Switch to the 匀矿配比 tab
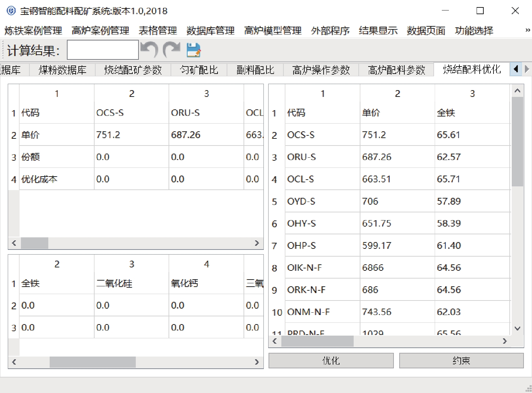 coord(199,70)
